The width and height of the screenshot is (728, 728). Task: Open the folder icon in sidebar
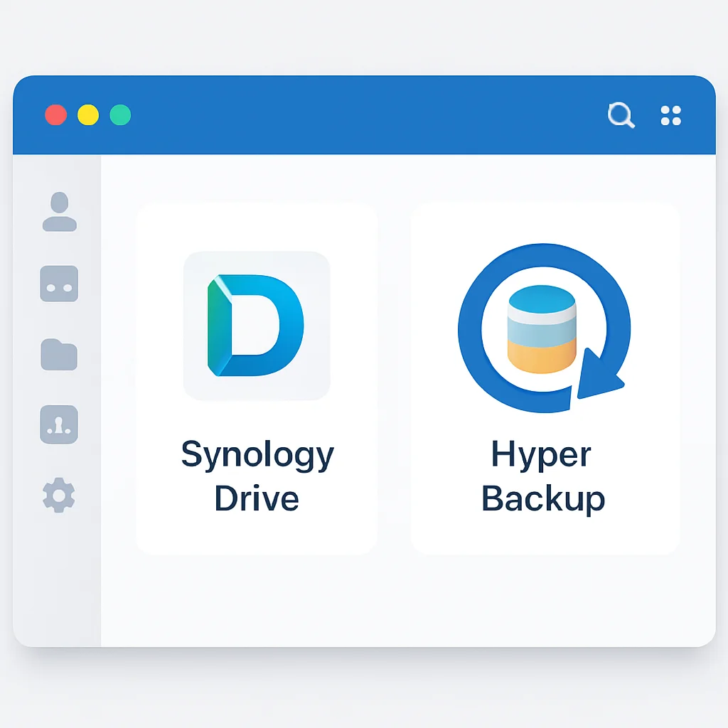59,355
